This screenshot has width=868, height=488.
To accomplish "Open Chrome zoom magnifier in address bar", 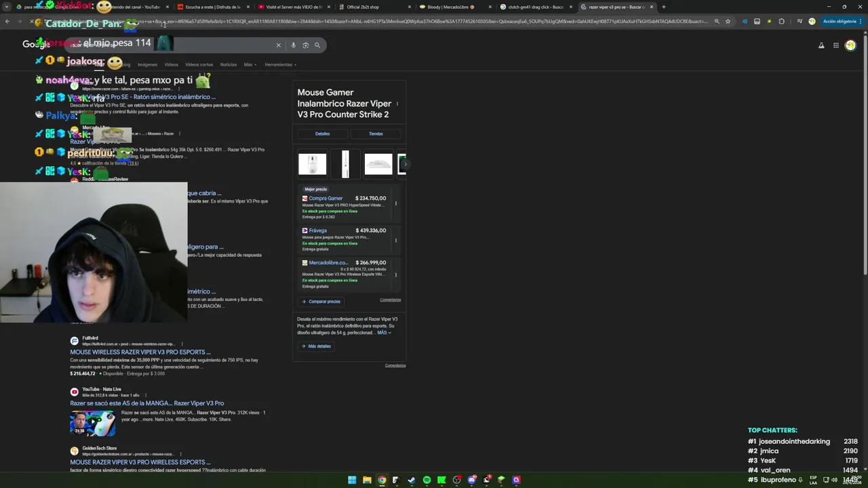I will point(717,21).
